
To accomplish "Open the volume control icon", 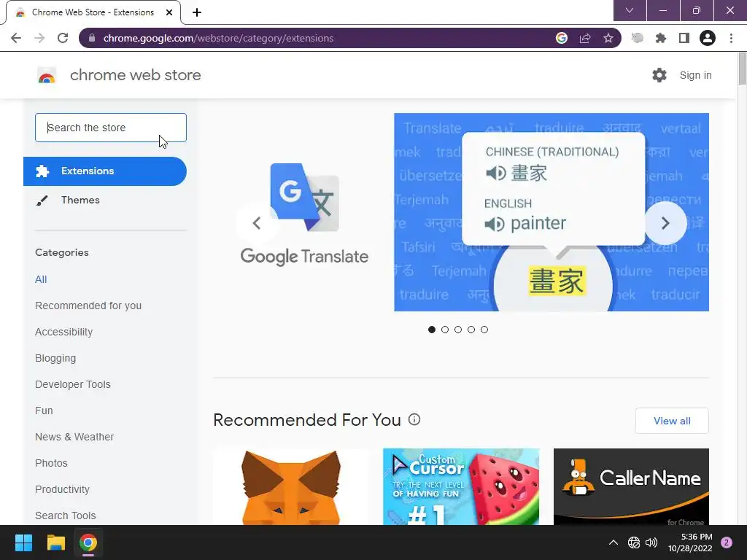I will tap(651, 542).
